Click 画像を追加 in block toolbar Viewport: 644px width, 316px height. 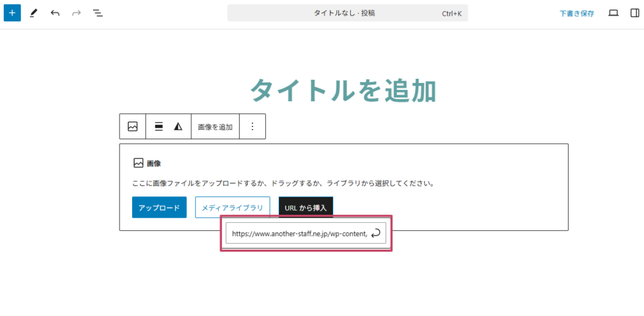point(215,127)
